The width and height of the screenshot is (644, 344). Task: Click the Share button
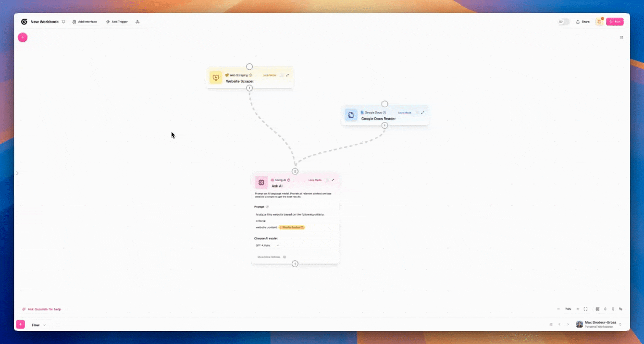[x=582, y=22]
